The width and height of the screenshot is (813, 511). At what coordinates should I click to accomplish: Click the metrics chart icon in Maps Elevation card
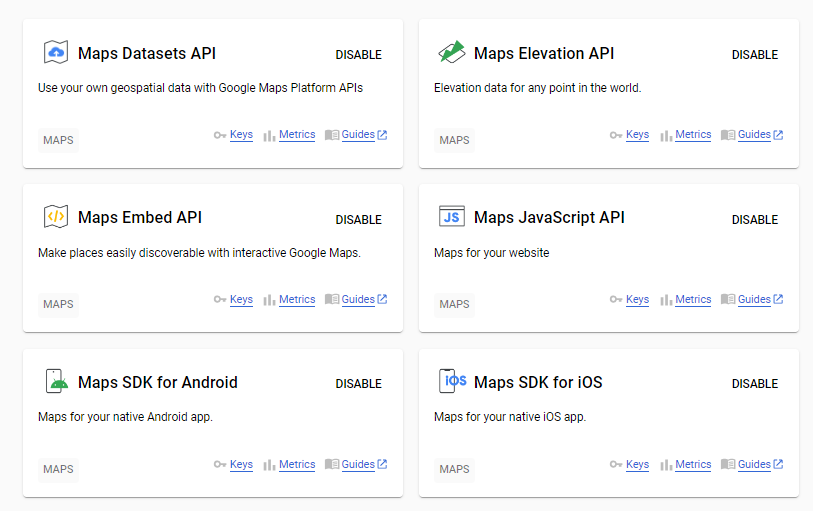pyautogui.click(x=665, y=135)
